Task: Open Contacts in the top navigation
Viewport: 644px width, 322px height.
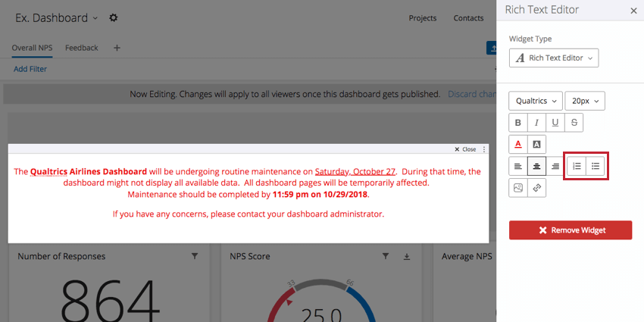Action: coord(468,18)
